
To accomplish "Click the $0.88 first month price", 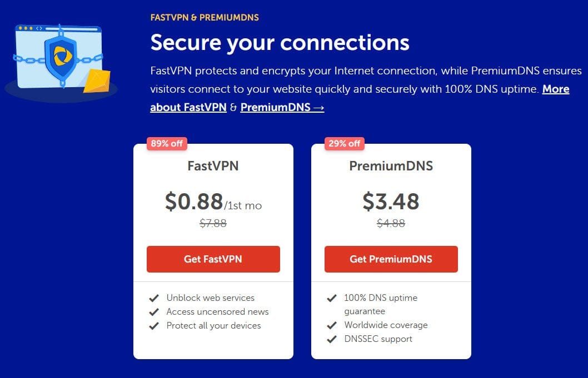I will tap(213, 202).
